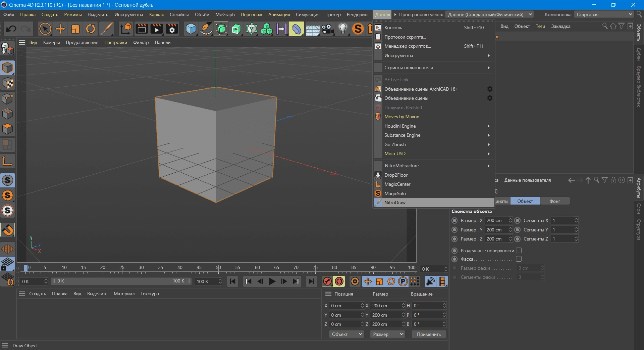Screen dimensions: 644x350
Task: Click search icon in Object Manager
Action: pyautogui.click(x=605, y=26)
